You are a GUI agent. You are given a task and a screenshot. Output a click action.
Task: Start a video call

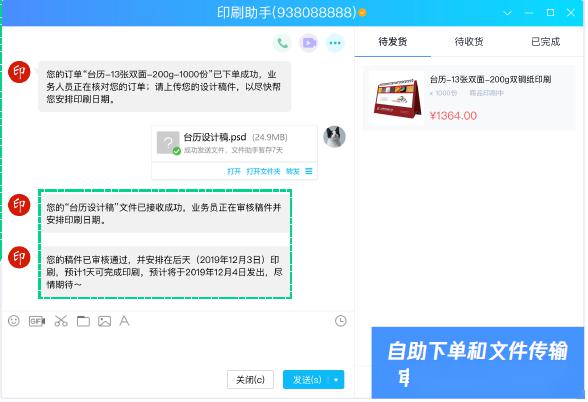(309, 43)
